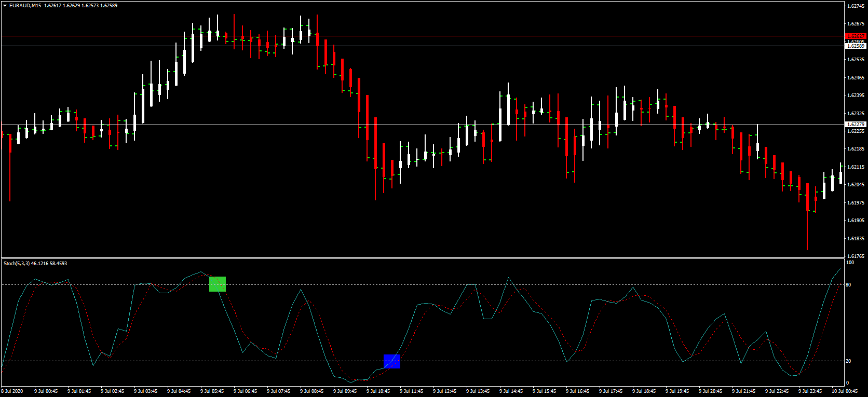The image size is (868, 397).
Task: Select the white 1.62589 price tag
Action: pos(856,46)
